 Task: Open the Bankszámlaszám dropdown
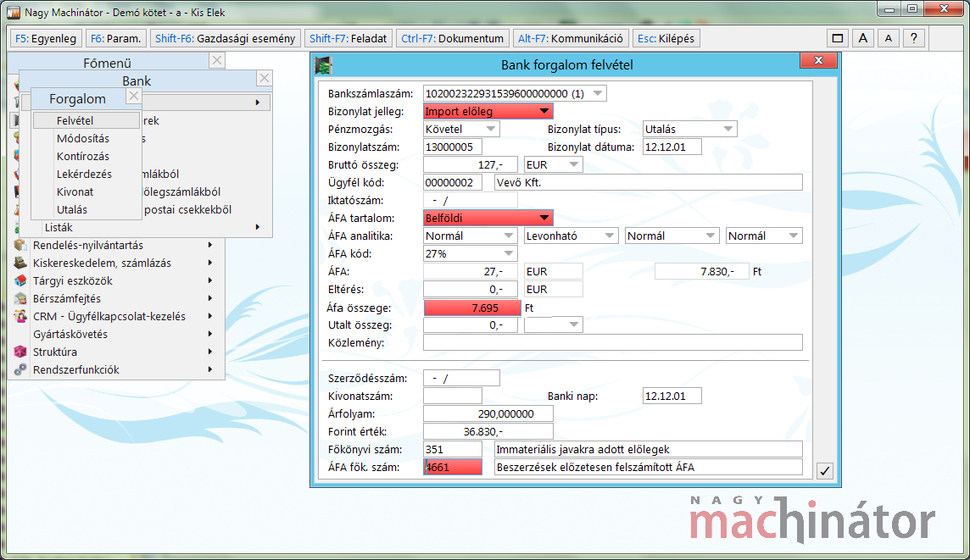pyautogui.click(x=597, y=94)
